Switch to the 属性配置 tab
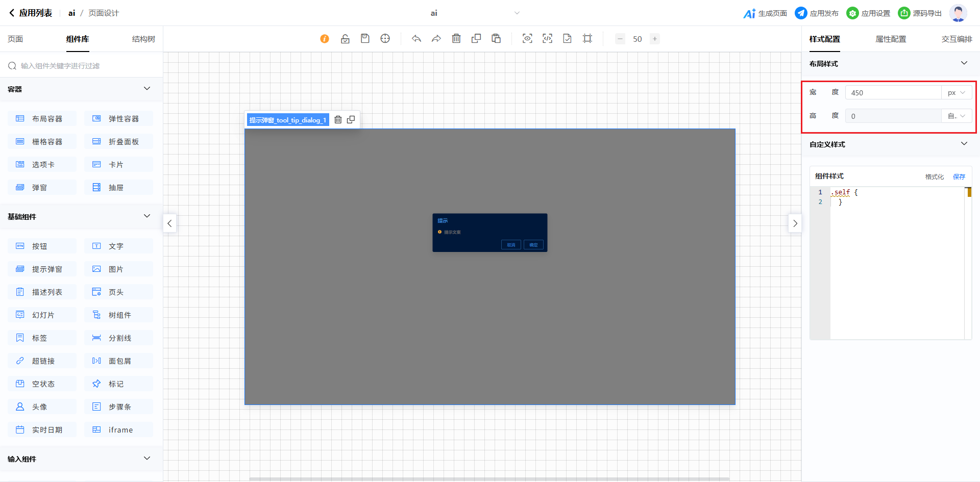 tap(891, 39)
